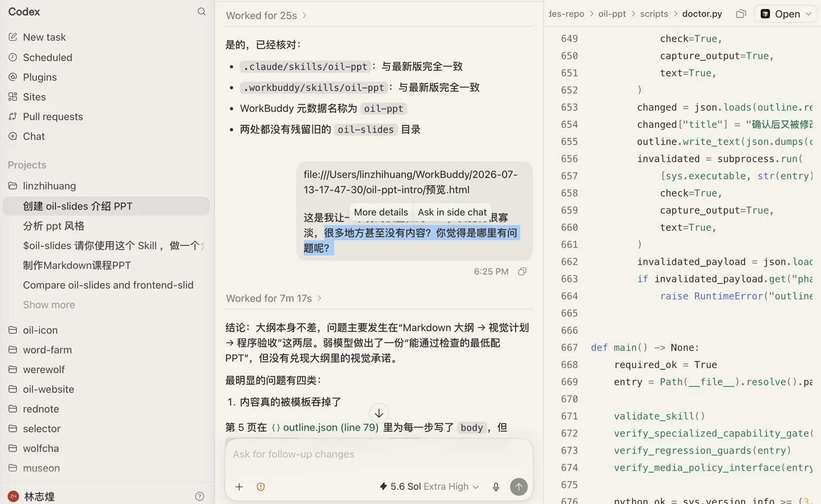The width and height of the screenshot is (821, 504).
Task: Click the 6:25 PM timestamp
Action: coord(491,272)
